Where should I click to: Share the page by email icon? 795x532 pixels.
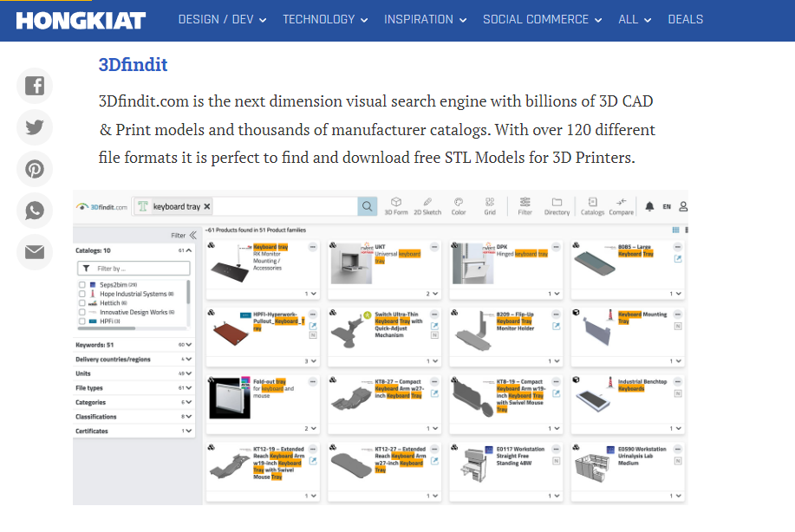click(35, 252)
